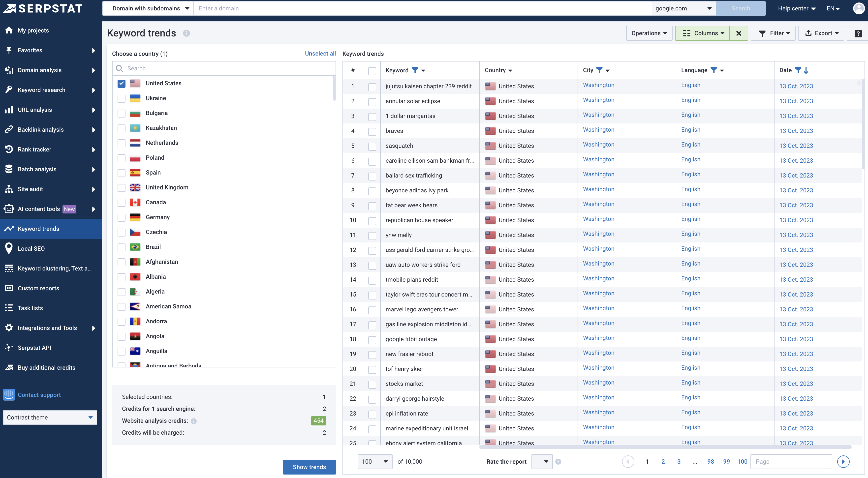
Task: Open the EN language dropdown
Action: pyautogui.click(x=833, y=8)
